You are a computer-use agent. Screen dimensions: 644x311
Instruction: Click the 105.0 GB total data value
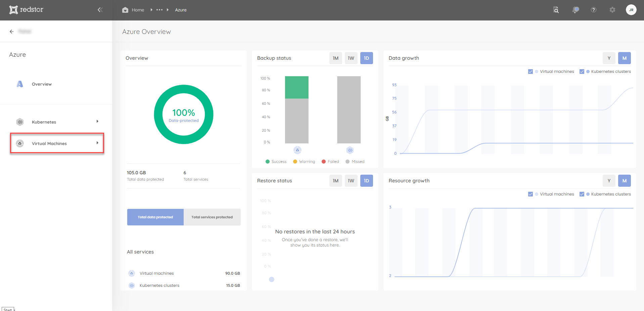pyautogui.click(x=136, y=173)
